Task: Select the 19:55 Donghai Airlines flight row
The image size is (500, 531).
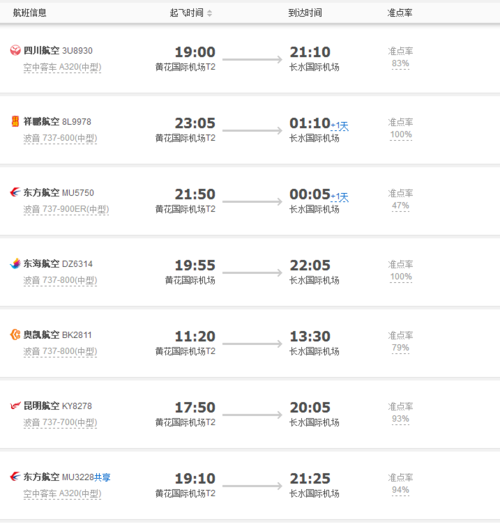Action: tap(250, 272)
